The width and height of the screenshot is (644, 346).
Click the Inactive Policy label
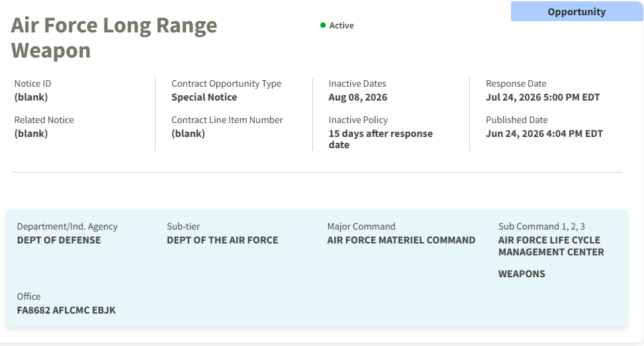[358, 120]
